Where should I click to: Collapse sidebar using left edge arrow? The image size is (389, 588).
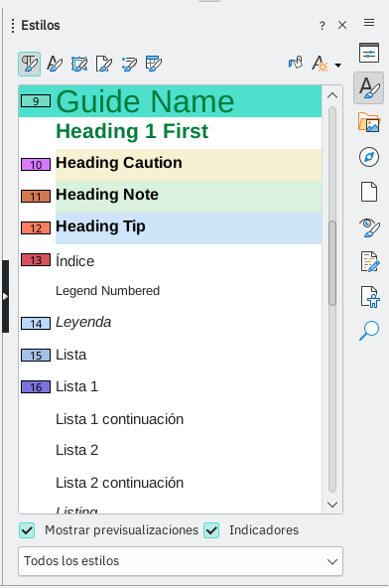[x=5, y=296]
